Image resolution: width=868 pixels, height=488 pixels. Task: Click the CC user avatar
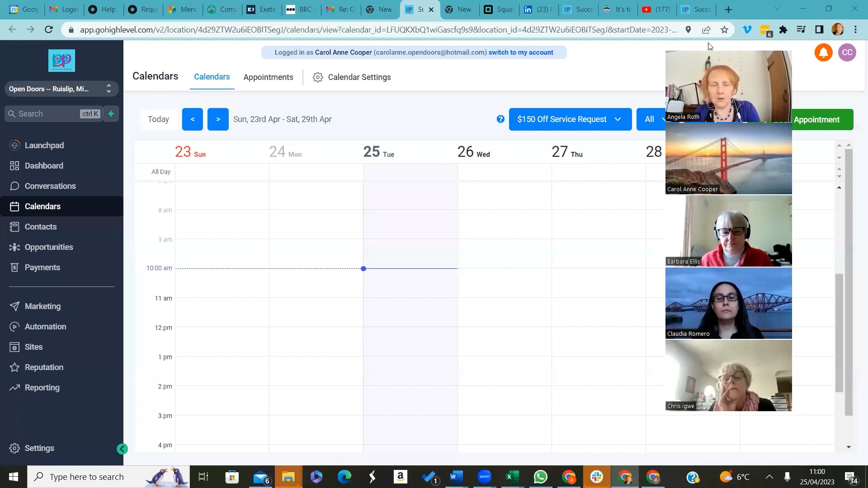click(x=847, y=52)
